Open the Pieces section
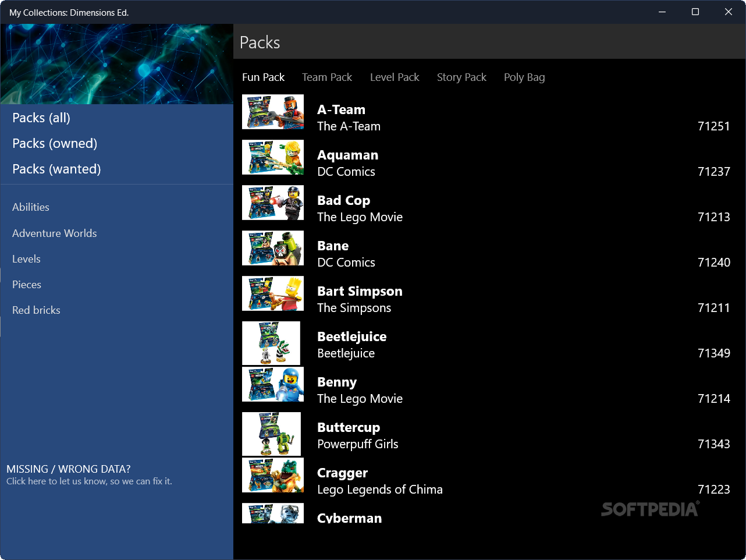Viewport: 746px width, 560px height. click(27, 285)
